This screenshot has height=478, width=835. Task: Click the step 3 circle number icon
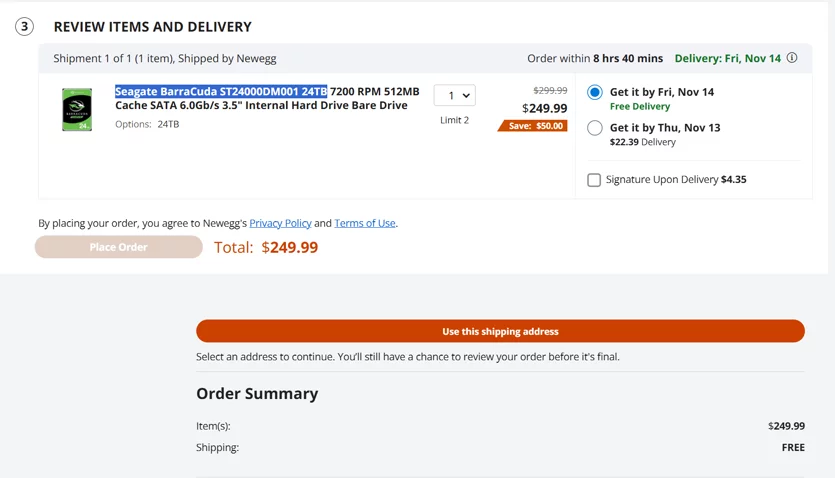pyautogui.click(x=24, y=27)
